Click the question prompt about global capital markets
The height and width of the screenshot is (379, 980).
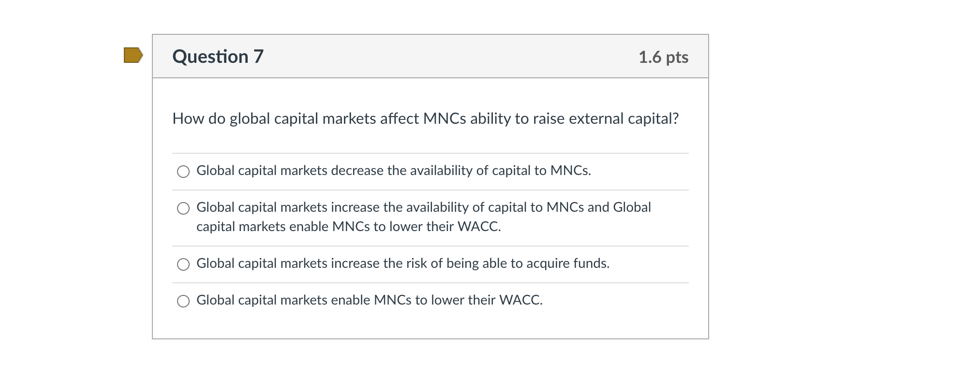[x=425, y=118]
